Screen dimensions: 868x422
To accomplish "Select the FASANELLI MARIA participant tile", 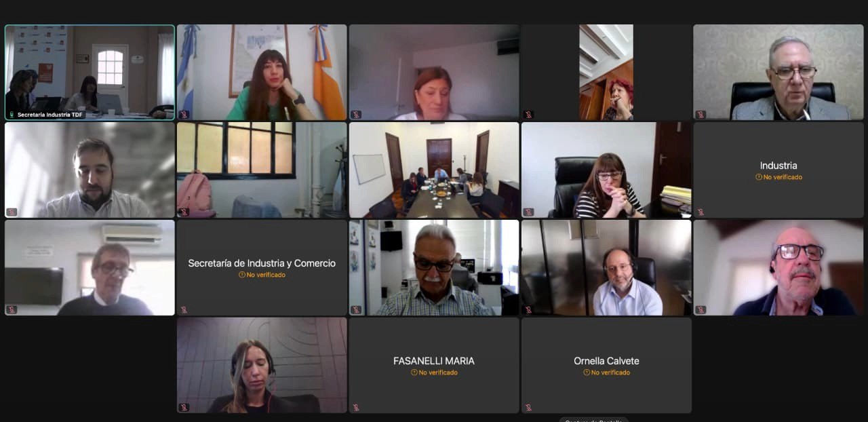I will pos(434,365).
